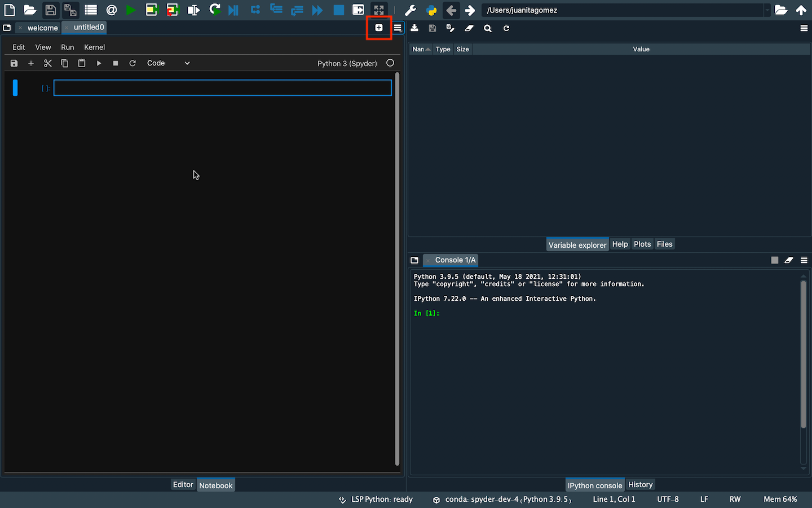Switch to the Plots tab
The image size is (812, 508).
point(642,244)
